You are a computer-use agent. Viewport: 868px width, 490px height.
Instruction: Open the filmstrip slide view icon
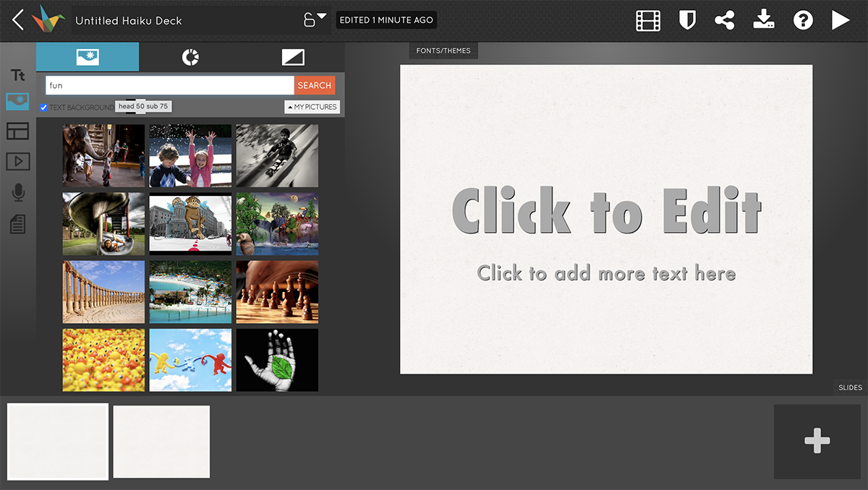click(648, 20)
